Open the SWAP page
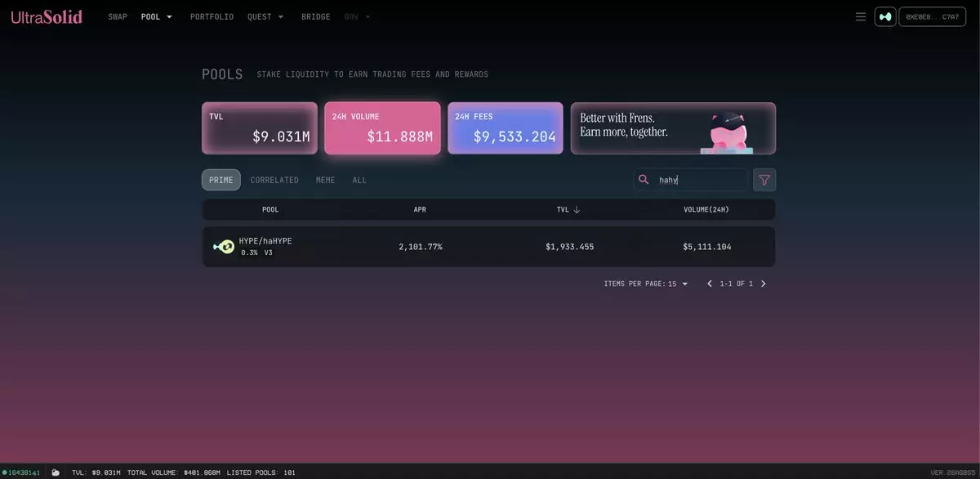 (x=118, y=16)
